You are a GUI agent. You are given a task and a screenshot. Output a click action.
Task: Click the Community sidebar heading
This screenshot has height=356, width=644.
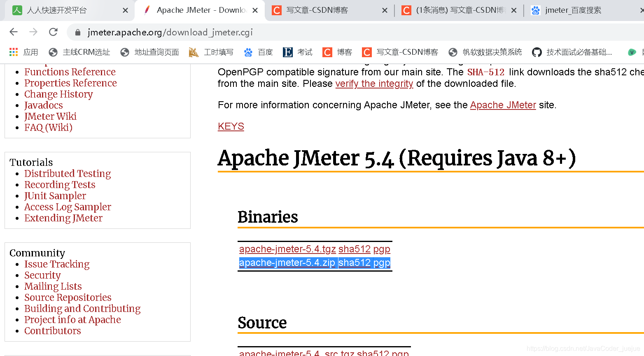click(37, 253)
